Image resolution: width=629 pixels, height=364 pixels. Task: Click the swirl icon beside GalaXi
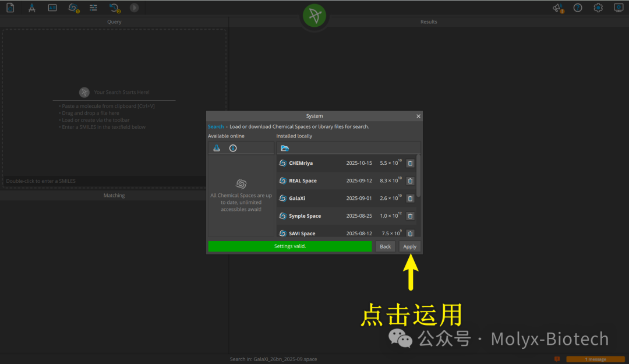tap(283, 198)
